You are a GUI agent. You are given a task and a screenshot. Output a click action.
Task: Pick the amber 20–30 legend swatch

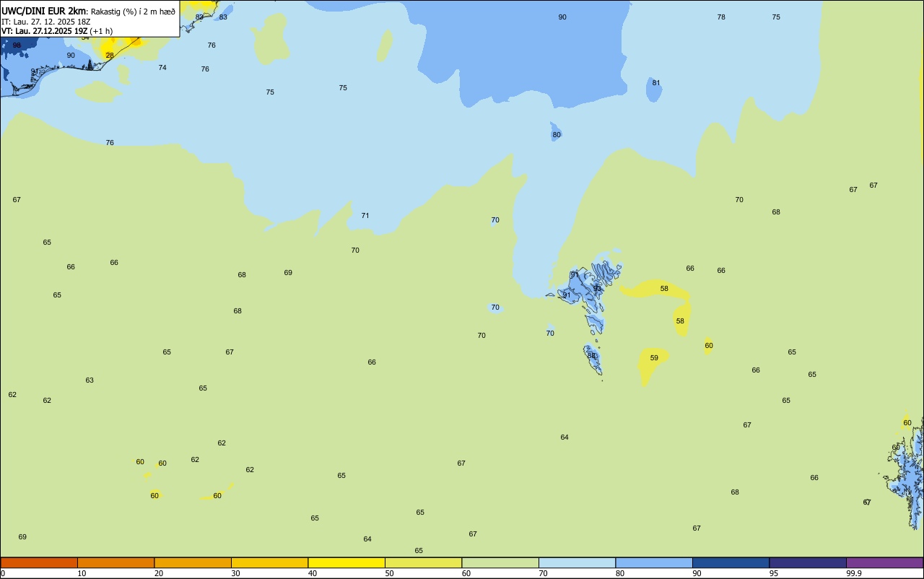[193, 562]
